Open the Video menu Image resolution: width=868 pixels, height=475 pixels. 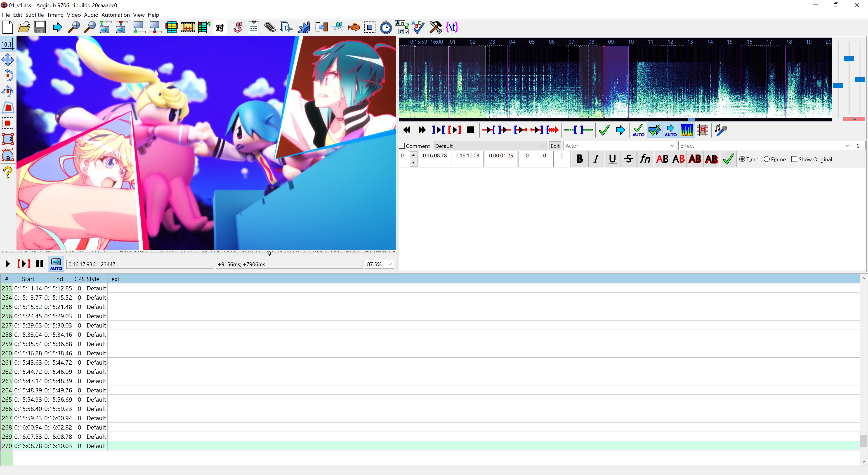click(73, 15)
